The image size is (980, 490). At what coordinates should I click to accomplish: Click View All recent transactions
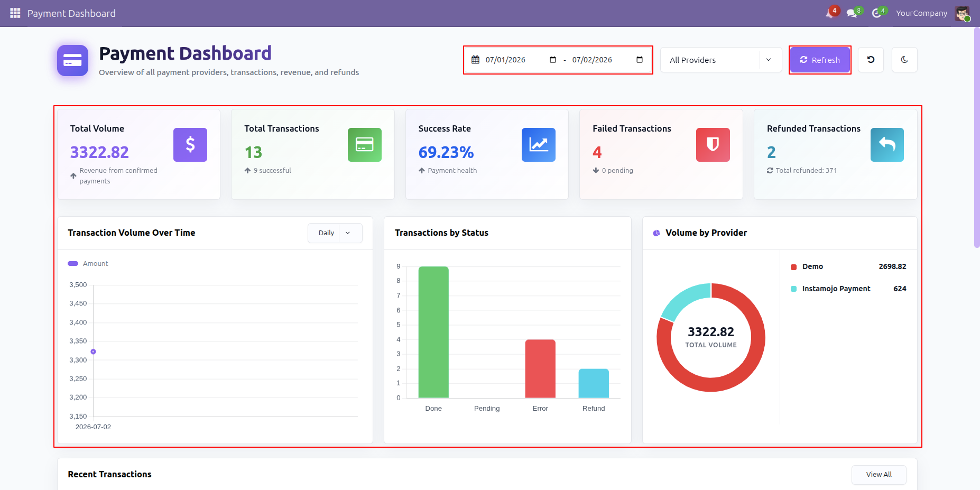pyautogui.click(x=879, y=475)
